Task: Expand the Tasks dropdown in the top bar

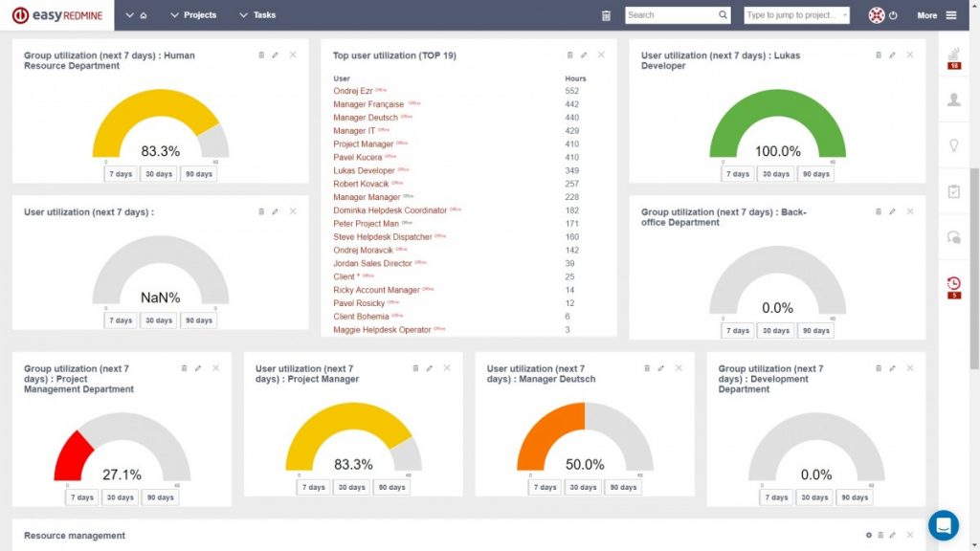Action: pyautogui.click(x=258, y=15)
